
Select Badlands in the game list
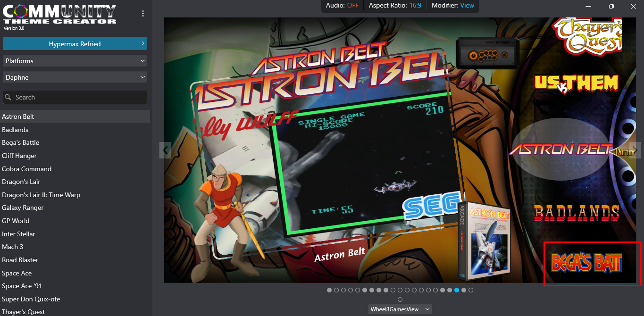pos(75,130)
